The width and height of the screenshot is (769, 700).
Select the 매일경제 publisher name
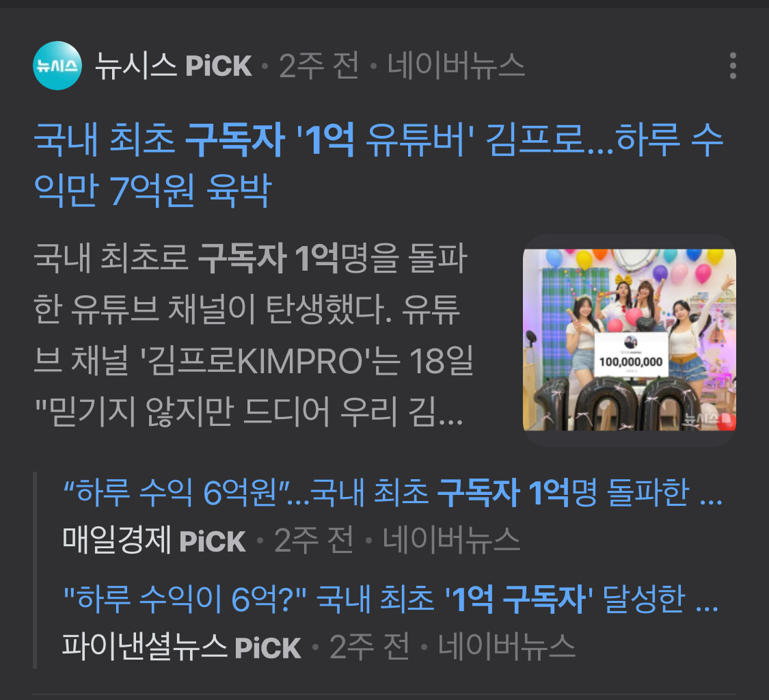pos(117,540)
